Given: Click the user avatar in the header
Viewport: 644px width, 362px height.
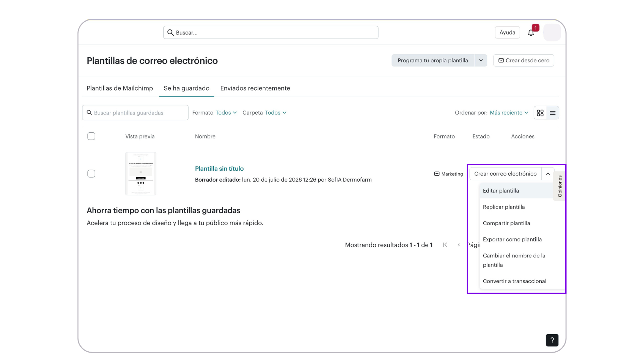Looking at the screenshot, I should pyautogui.click(x=552, y=33).
